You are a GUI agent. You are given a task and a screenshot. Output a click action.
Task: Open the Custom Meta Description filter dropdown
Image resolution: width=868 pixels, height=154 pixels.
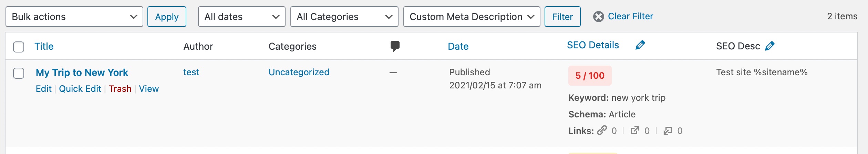click(472, 17)
